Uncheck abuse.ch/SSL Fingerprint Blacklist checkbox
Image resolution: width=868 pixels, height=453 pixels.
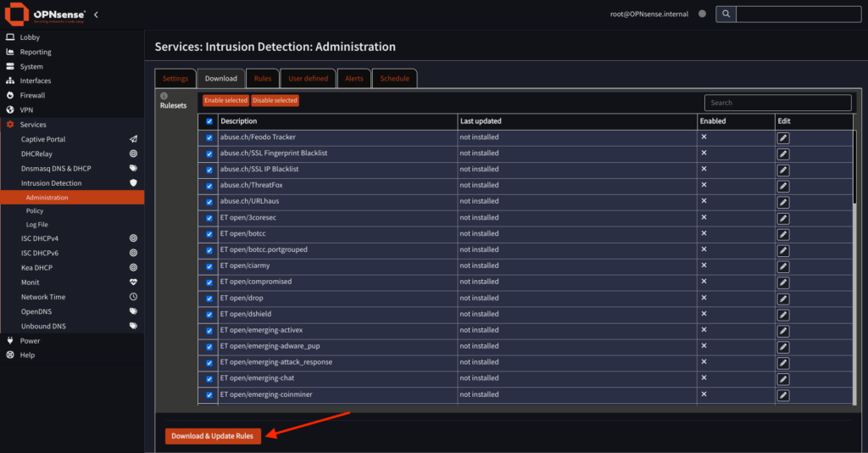(x=209, y=154)
